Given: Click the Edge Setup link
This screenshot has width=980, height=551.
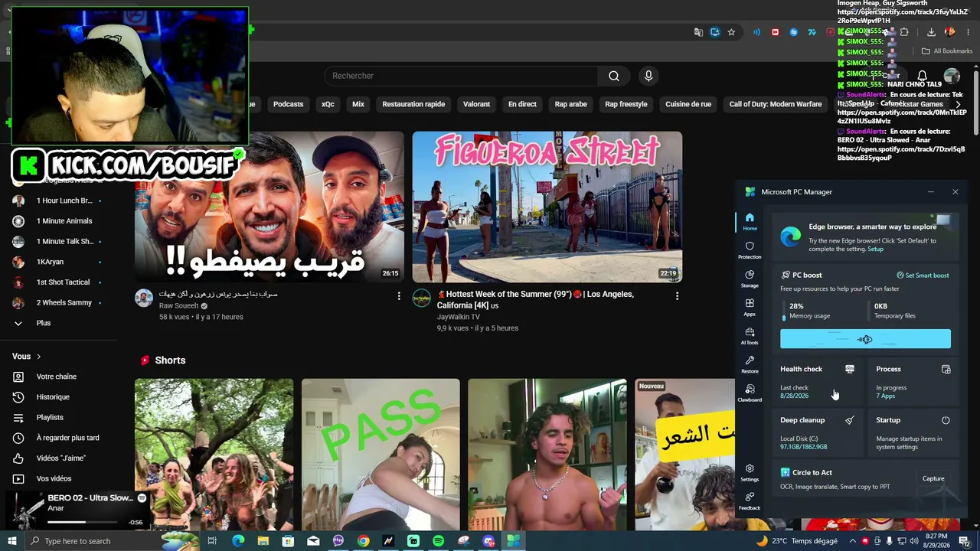Looking at the screenshot, I should coord(875,249).
